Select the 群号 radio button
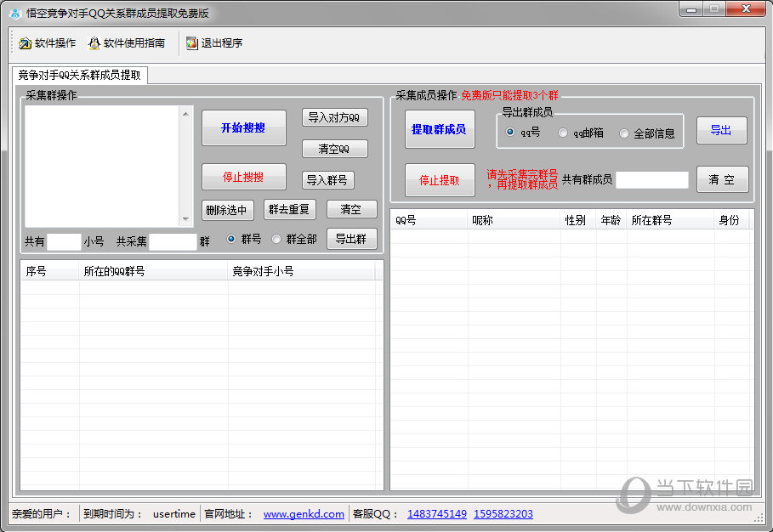This screenshot has height=532, width=773. (x=231, y=240)
